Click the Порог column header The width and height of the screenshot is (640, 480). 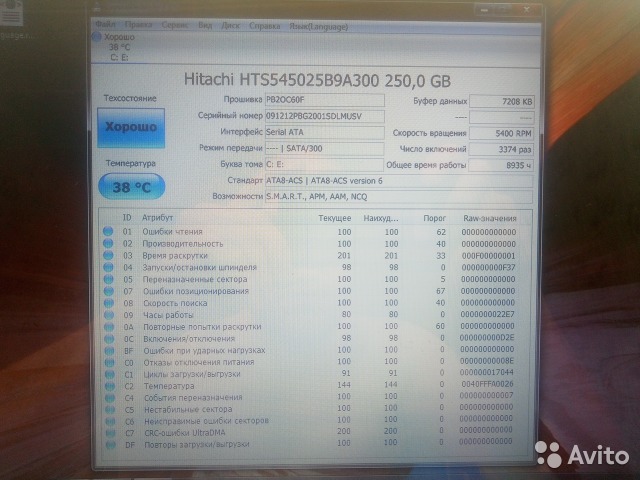(435, 218)
